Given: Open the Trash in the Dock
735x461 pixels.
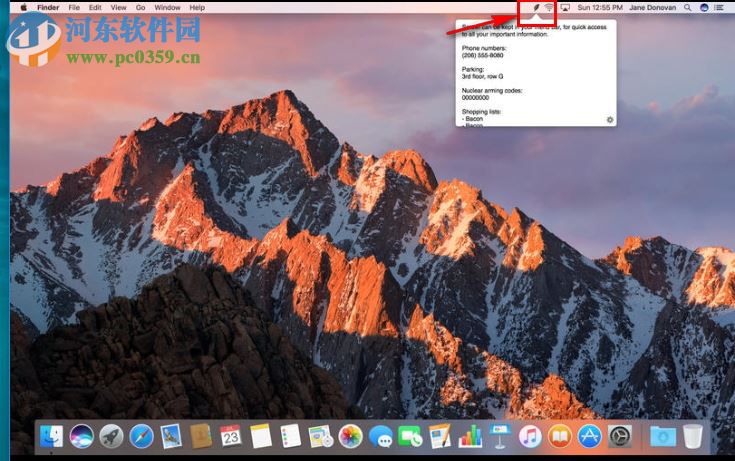Looking at the screenshot, I should pos(693,436).
